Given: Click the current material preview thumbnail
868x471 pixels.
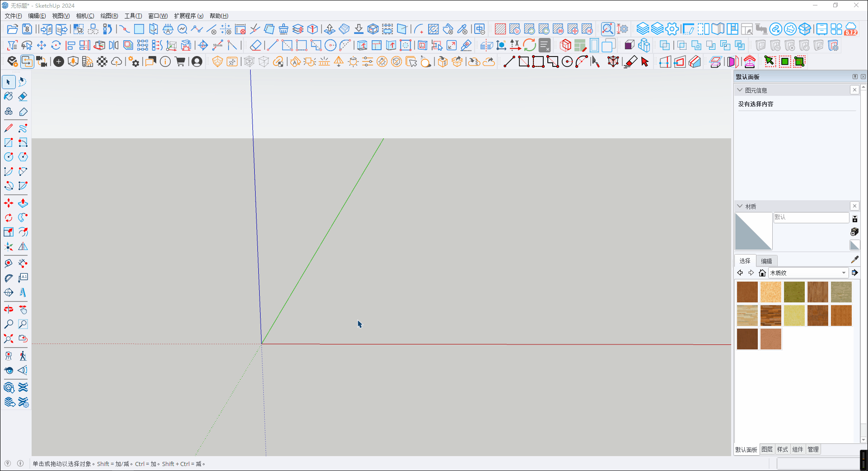Looking at the screenshot, I should point(754,231).
